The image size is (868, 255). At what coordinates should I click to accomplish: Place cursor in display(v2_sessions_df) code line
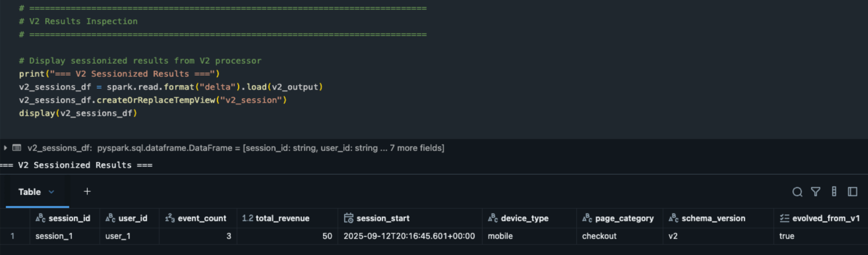(x=78, y=113)
